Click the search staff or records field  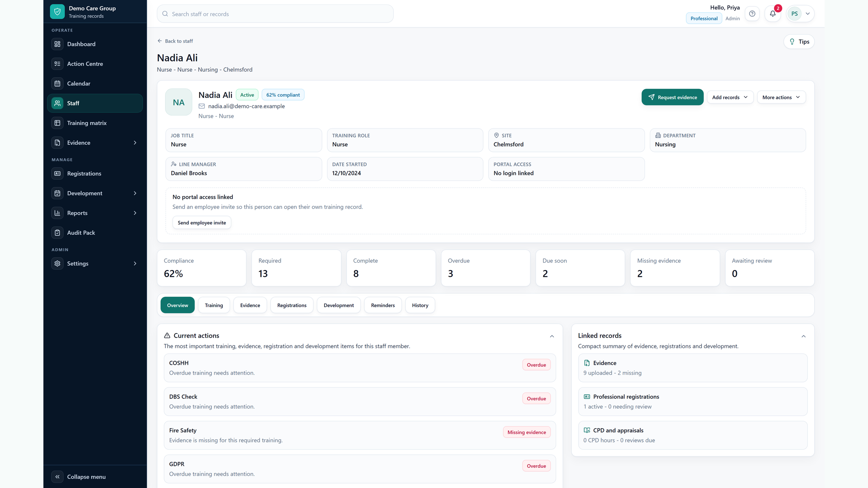coord(275,14)
